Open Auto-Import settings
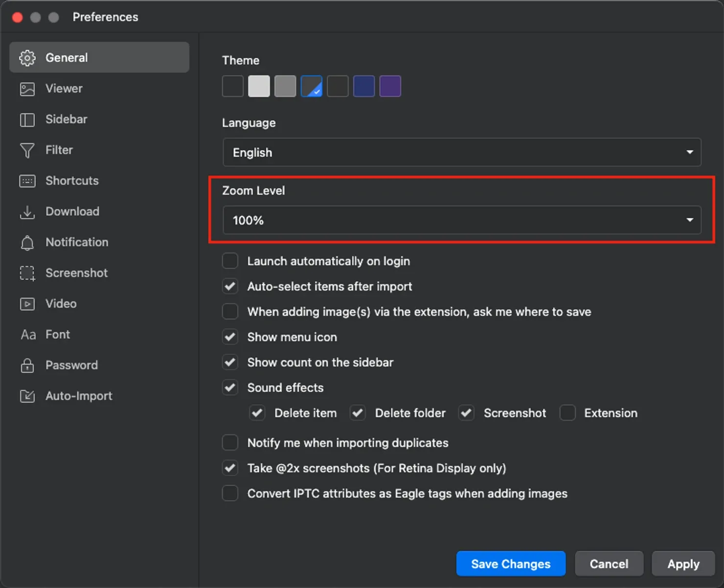The width and height of the screenshot is (724, 588). coord(99,396)
